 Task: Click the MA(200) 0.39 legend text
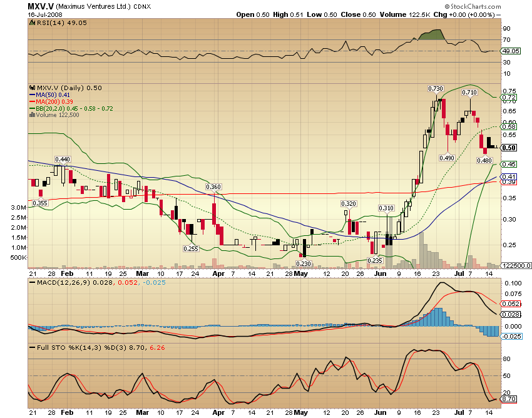[x=54, y=102]
